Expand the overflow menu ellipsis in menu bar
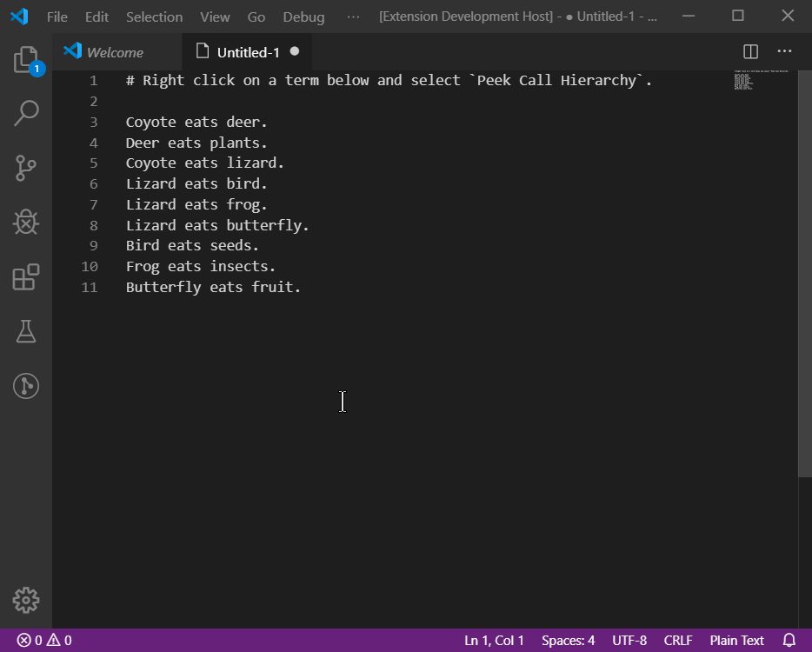Screen dimensions: 812x652 353,17
